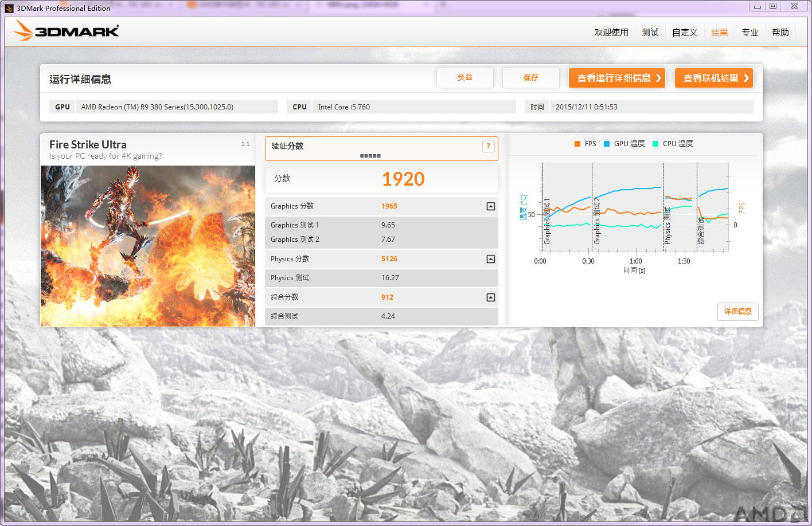812x526 pixels.
Task: Click the Fire Strike Ultra thumbnail image
Action: click(x=148, y=246)
